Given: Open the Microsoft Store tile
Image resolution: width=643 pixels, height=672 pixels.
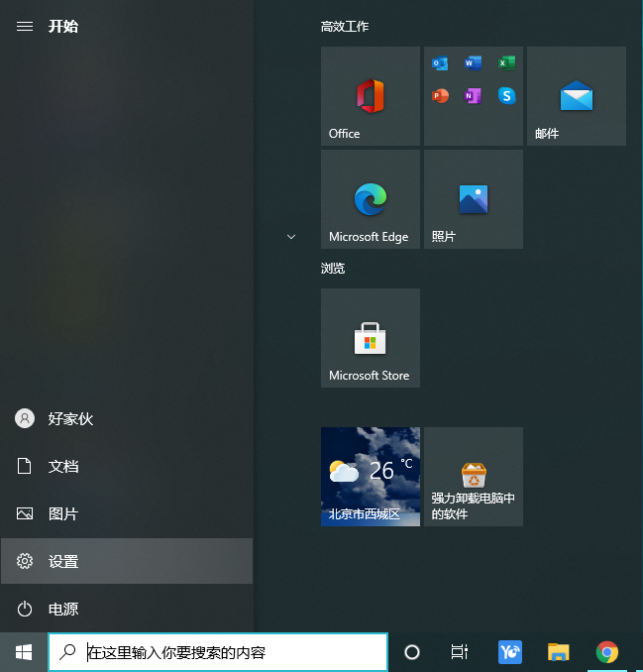Looking at the screenshot, I should tap(370, 338).
